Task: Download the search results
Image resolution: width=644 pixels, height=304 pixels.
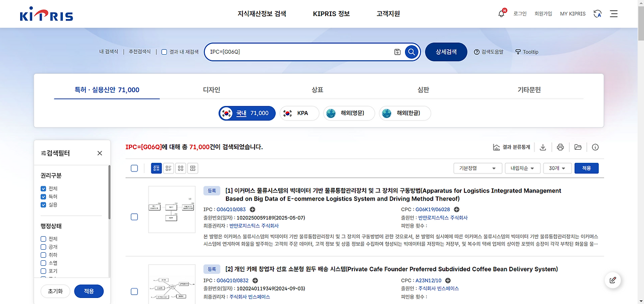Action: (542, 147)
